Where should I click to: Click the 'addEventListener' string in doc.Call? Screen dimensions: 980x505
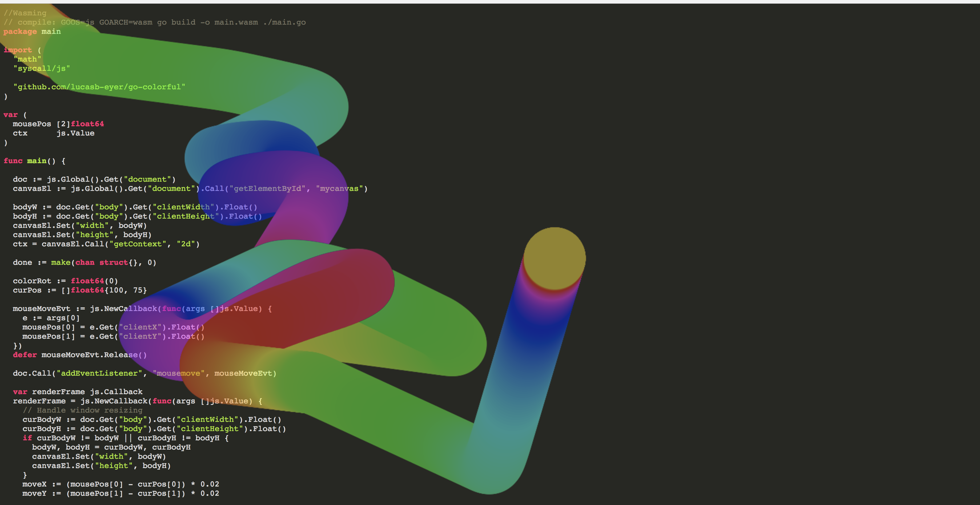click(99, 373)
